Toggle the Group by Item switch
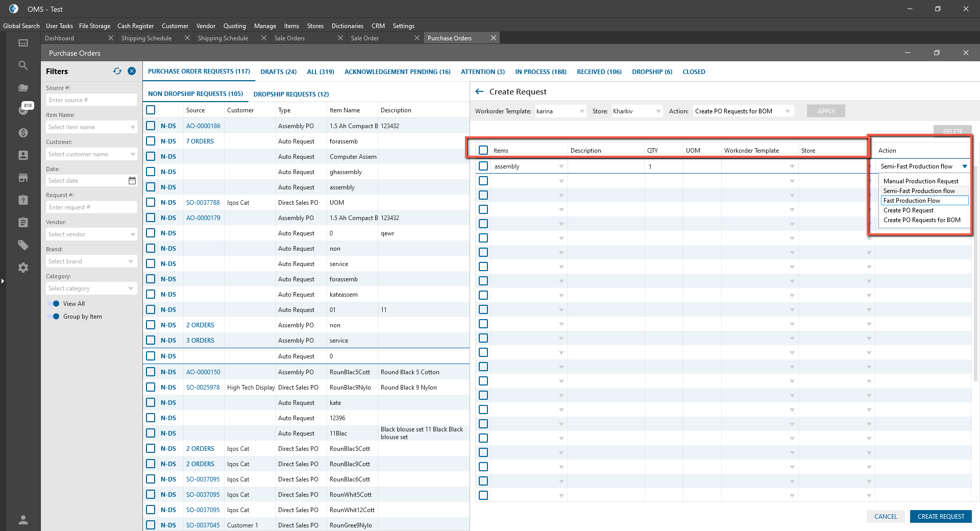The width and height of the screenshot is (980, 531). tap(54, 317)
